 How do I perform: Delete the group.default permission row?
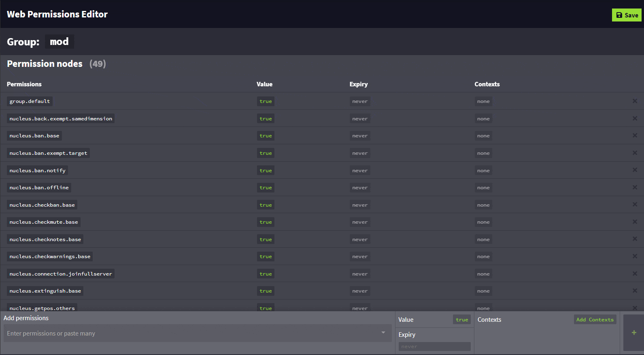tap(635, 101)
